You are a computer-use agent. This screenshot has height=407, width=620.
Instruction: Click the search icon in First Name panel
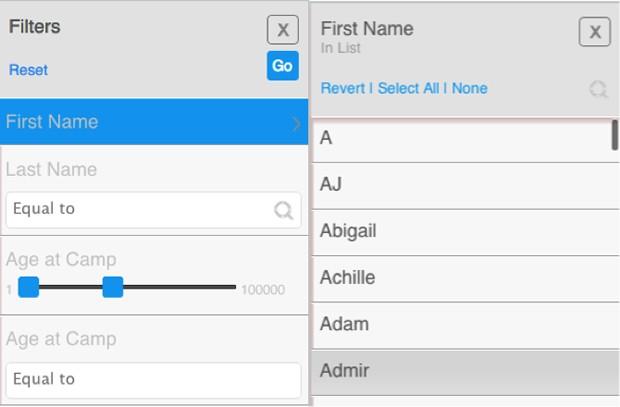tap(598, 89)
